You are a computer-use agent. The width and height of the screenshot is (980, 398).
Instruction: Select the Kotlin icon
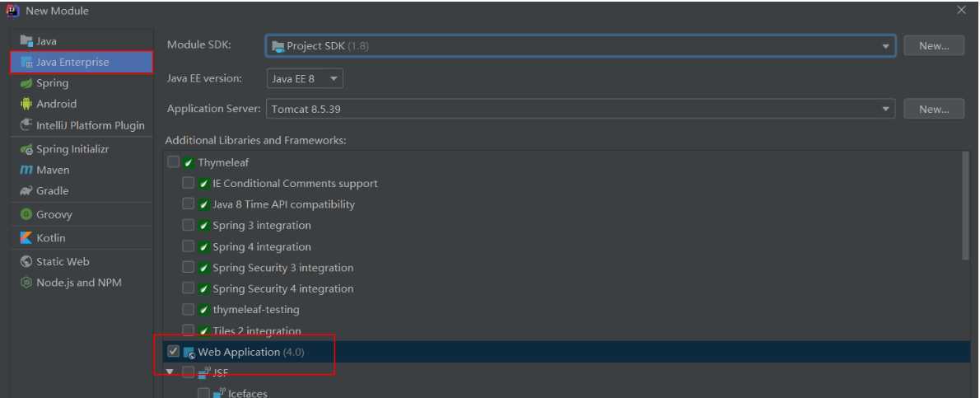tap(26, 238)
